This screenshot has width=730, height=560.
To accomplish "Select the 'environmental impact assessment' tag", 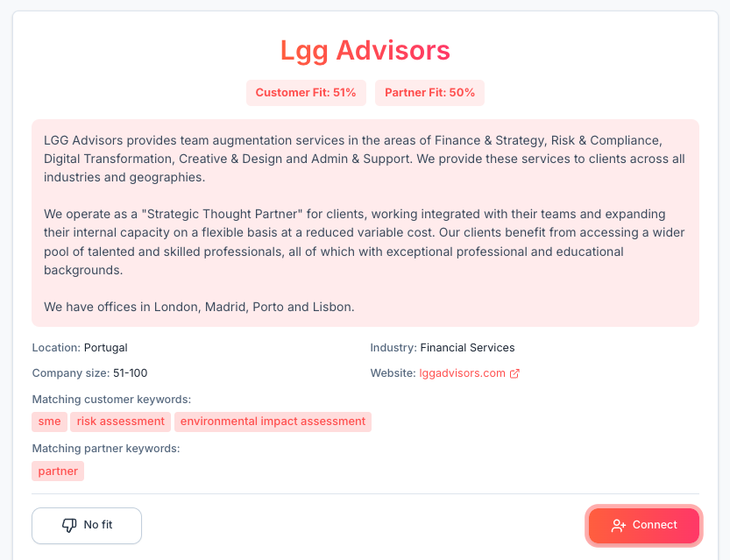I will pyautogui.click(x=273, y=422).
